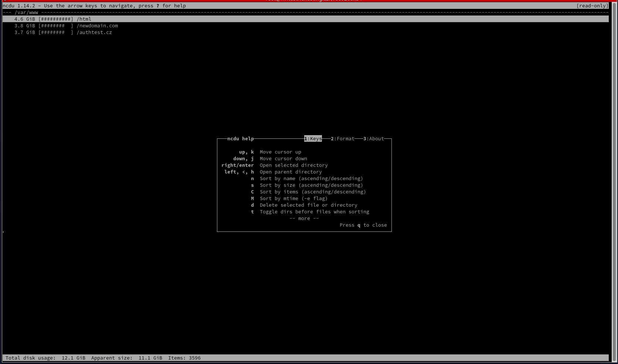The height and width of the screenshot is (364, 618).
Task: Click the 'right/enter' key label
Action: tap(238, 165)
